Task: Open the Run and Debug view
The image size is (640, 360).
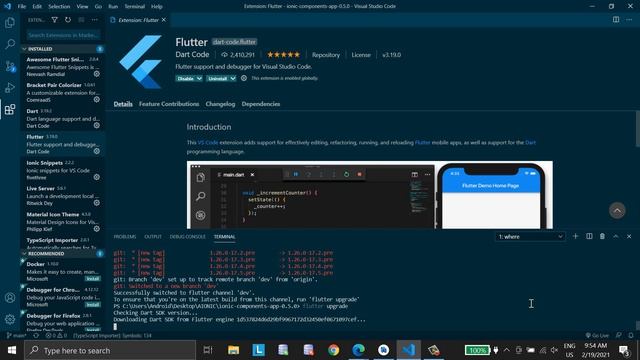Action: pos(10,88)
